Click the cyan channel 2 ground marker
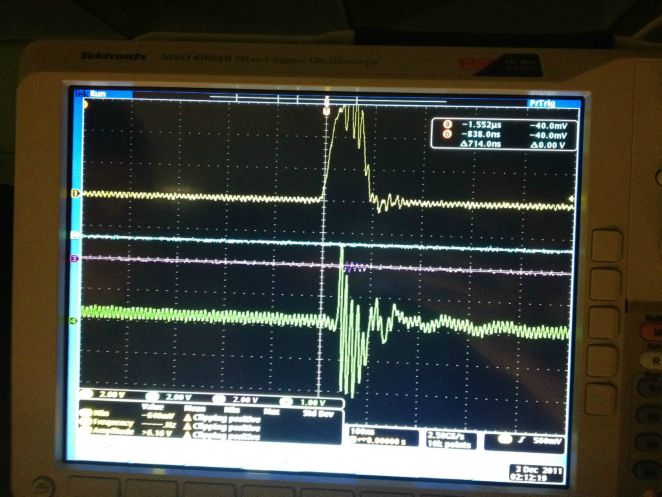This screenshot has width=662, height=497. point(77,235)
